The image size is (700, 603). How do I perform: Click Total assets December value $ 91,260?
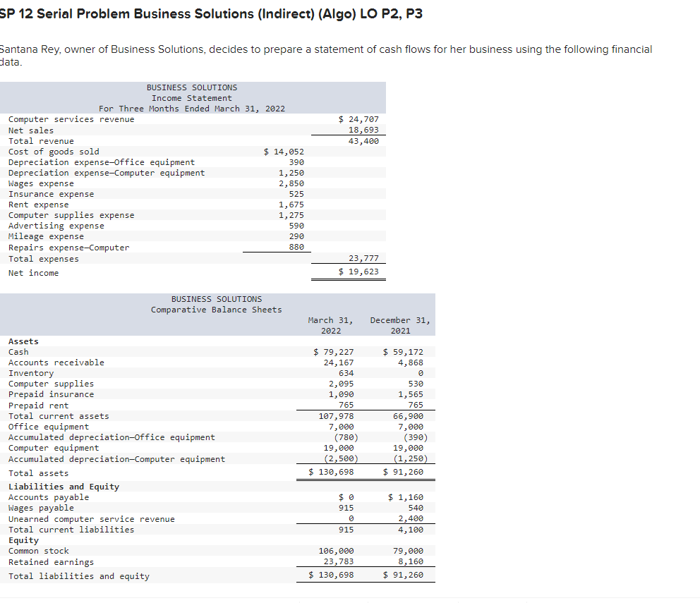pos(403,472)
